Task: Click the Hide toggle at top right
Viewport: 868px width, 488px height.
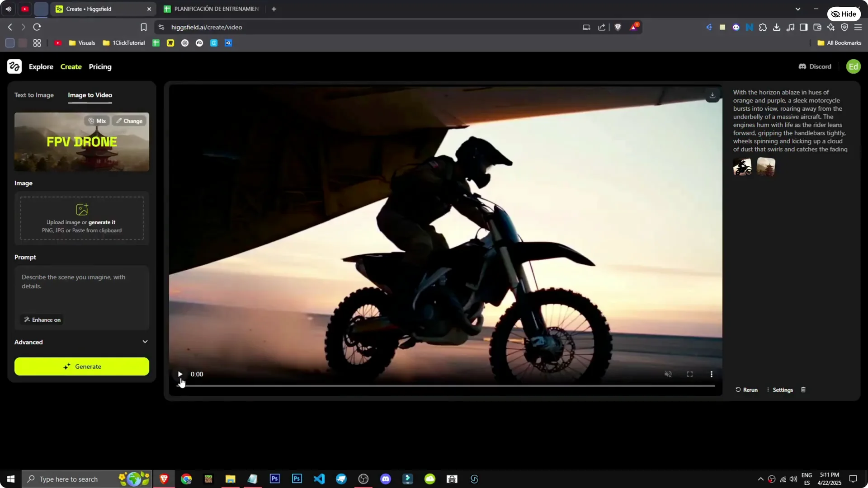Action: (844, 14)
